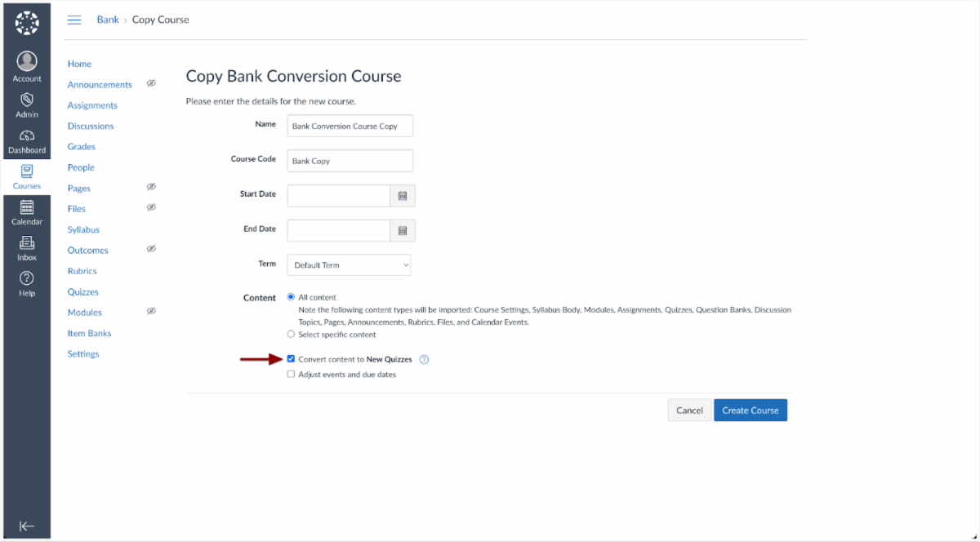
Task: Open the Admin shield icon
Action: pos(27,100)
